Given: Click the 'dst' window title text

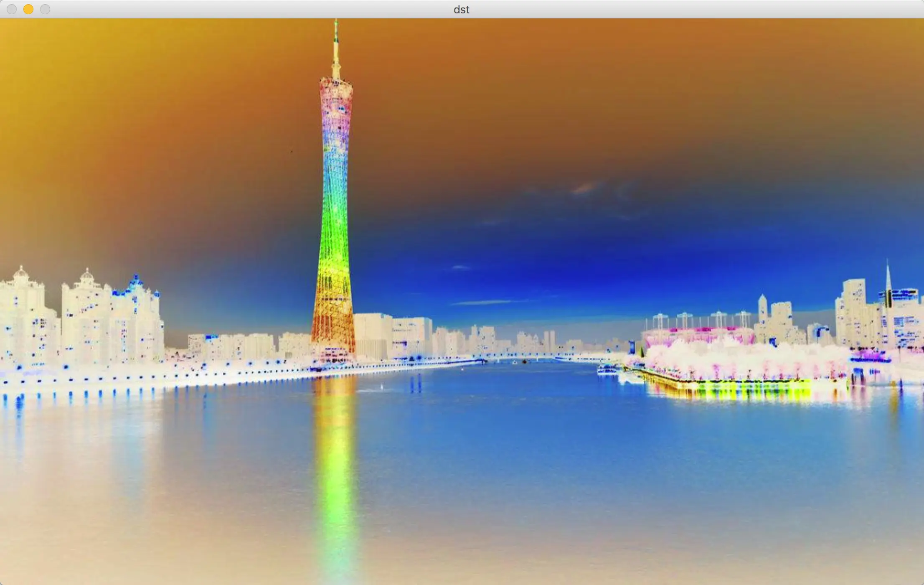Looking at the screenshot, I should (x=461, y=9).
